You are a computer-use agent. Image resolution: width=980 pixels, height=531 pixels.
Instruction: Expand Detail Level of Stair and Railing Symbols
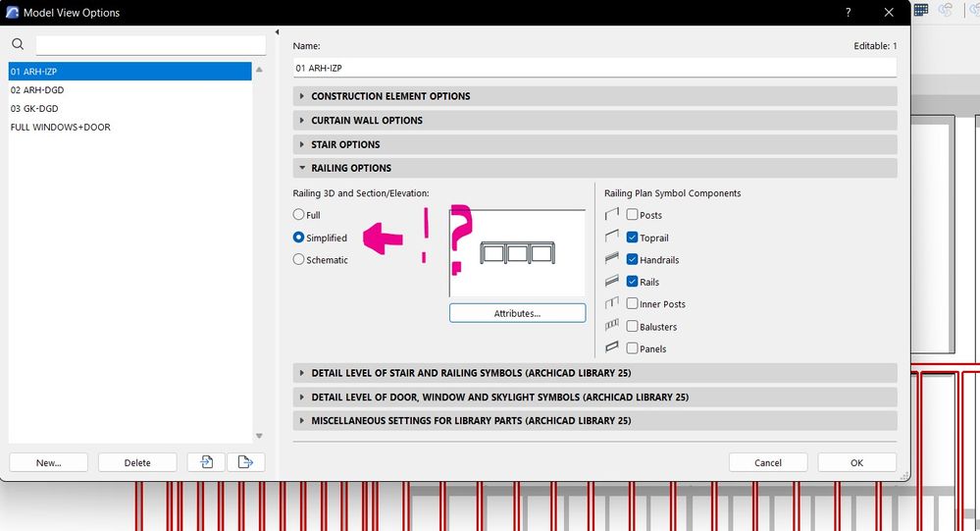point(594,373)
